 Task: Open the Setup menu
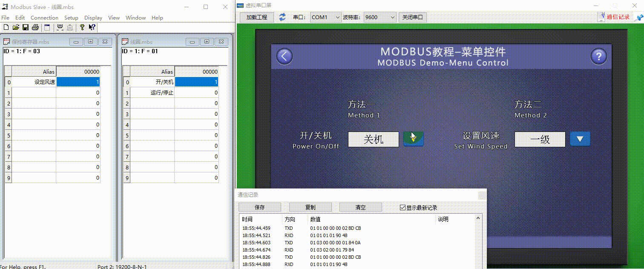click(x=71, y=18)
